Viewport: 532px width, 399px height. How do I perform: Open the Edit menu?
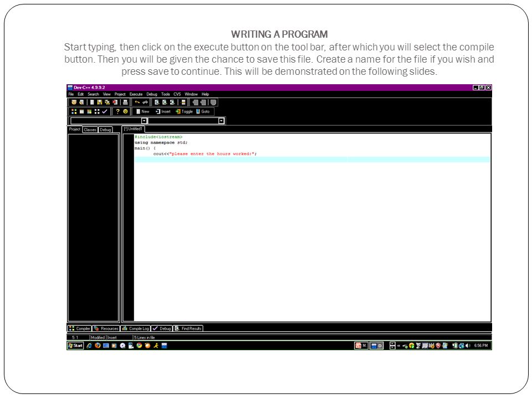[81, 94]
